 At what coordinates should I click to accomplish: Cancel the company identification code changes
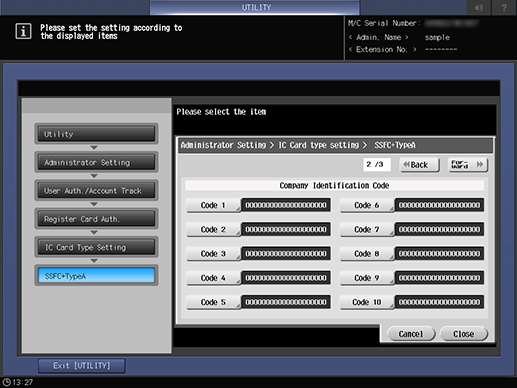pos(411,334)
